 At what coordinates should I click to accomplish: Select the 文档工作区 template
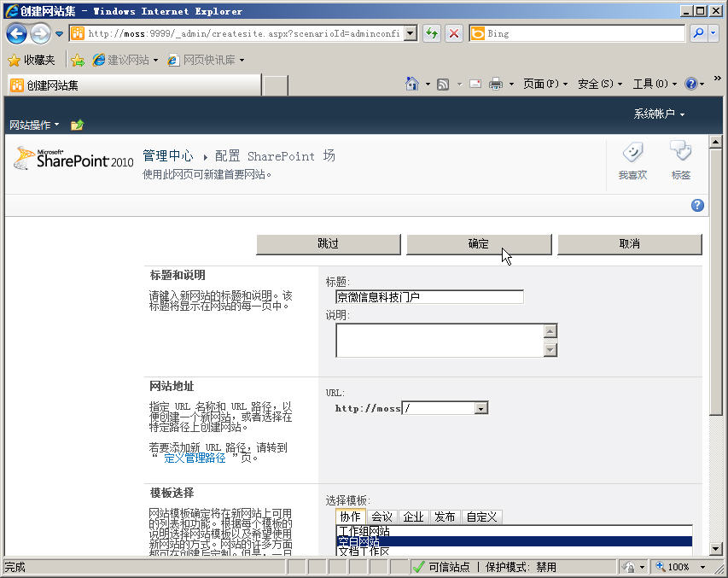click(x=514, y=552)
